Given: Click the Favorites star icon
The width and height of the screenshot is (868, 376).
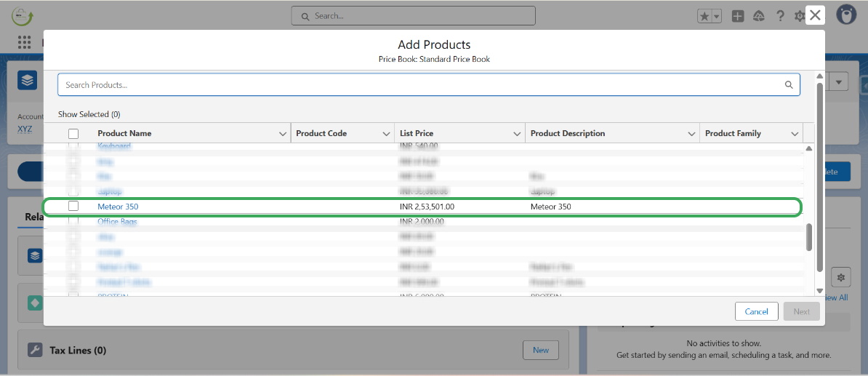Looking at the screenshot, I should (704, 16).
